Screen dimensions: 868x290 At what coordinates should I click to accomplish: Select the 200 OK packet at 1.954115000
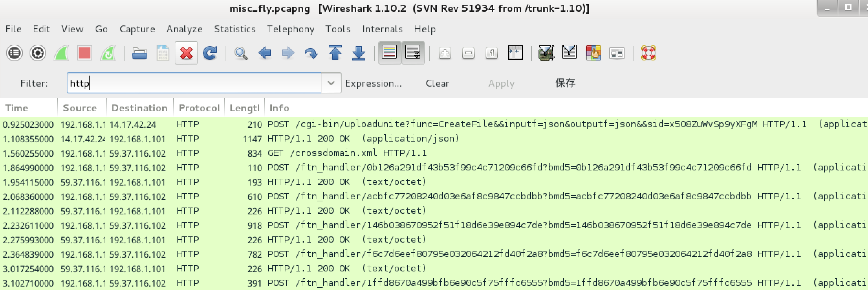(434, 182)
